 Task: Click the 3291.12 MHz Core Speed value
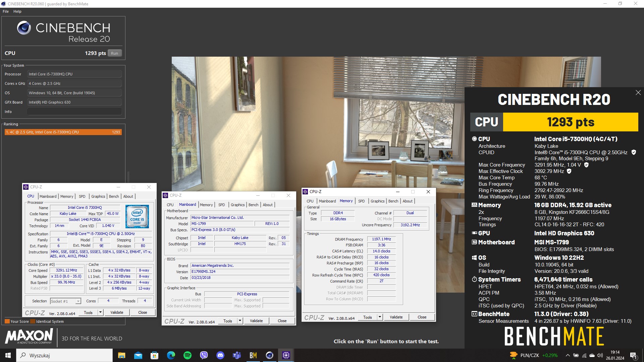tap(66, 270)
